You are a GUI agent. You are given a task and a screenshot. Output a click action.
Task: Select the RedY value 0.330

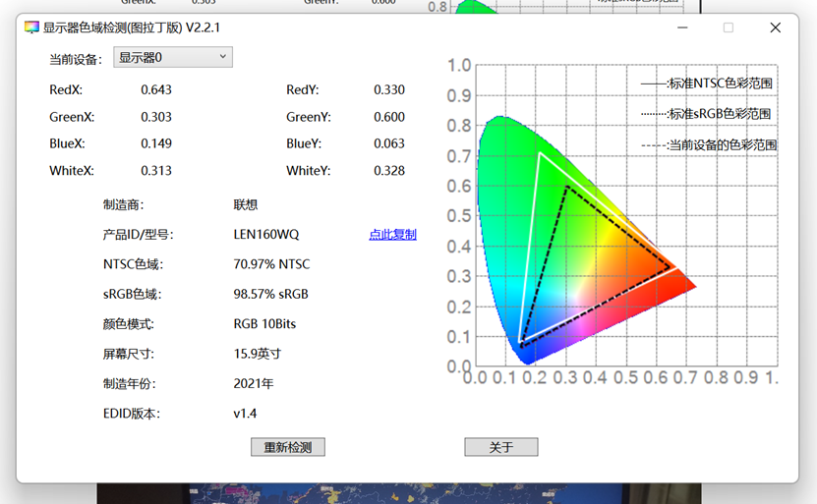(x=389, y=90)
